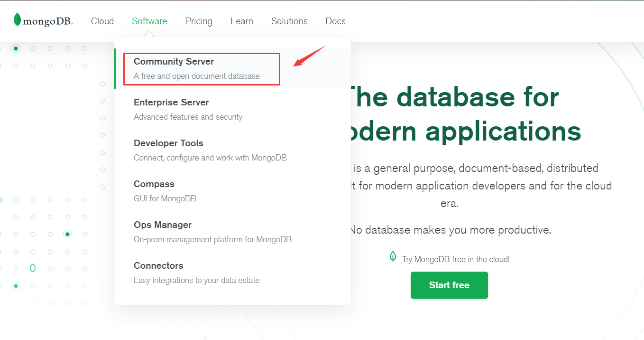Click the Start free button
Viewport: 644px width, 340px height.
tap(449, 285)
